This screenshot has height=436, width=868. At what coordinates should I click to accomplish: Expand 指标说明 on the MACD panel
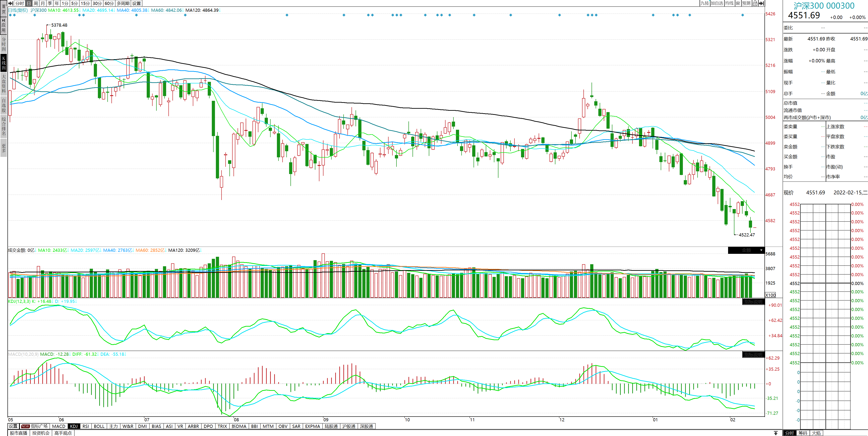click(x=753, y=354)
